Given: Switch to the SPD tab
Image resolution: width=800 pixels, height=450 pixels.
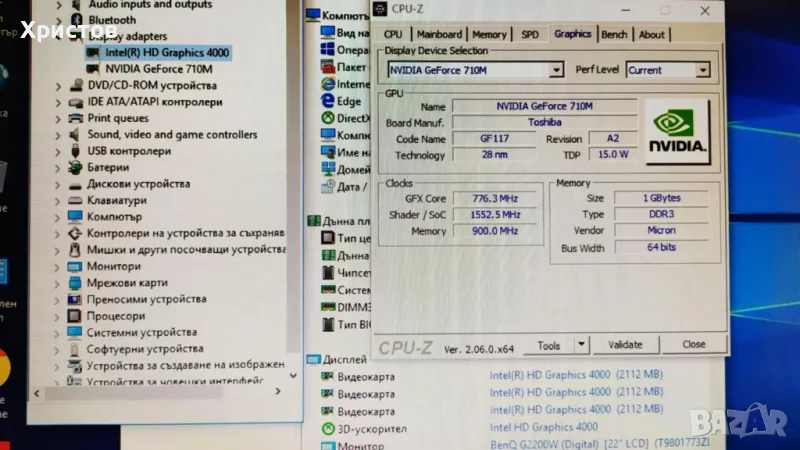Looking at the screenshot, I should [x=530, y=34].
